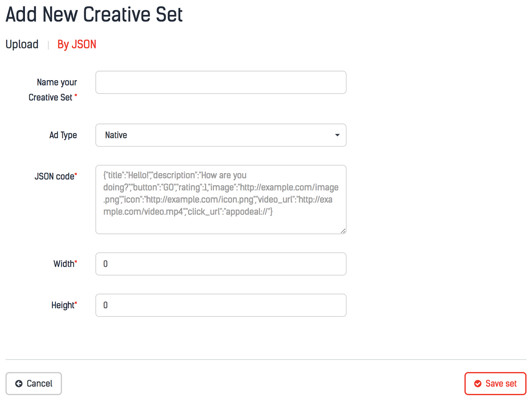This screenshot has height=400, width=532.
Task: Click the checkmark icon in Save set
Action: coord(478,384)
